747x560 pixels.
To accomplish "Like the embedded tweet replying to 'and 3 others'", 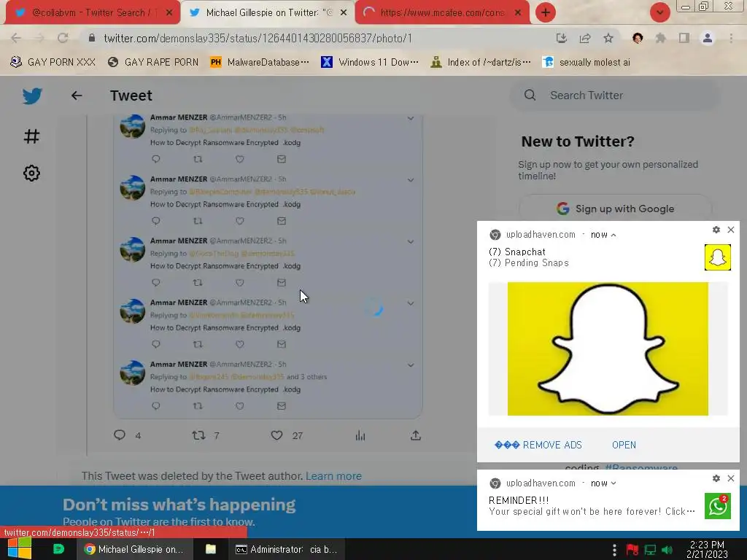I will (x=239, y=405).
